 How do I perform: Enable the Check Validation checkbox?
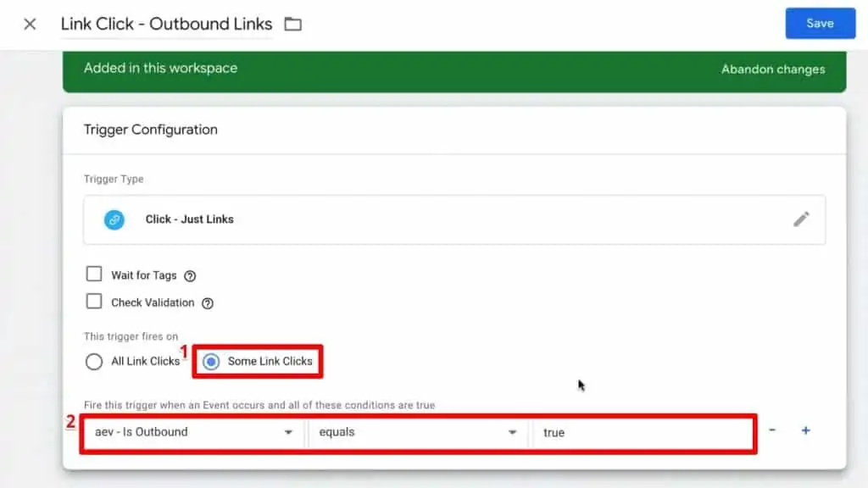94,302
